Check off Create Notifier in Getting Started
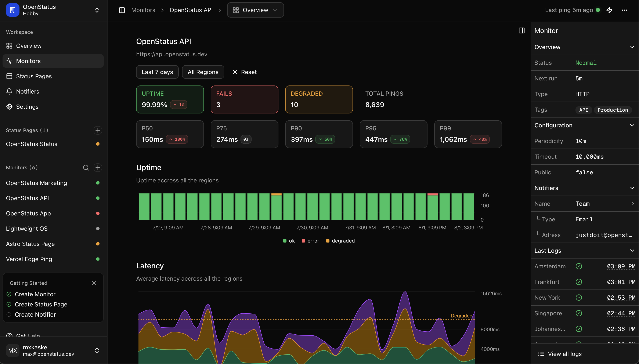The image size is (639, 364). tap(9, 314)
